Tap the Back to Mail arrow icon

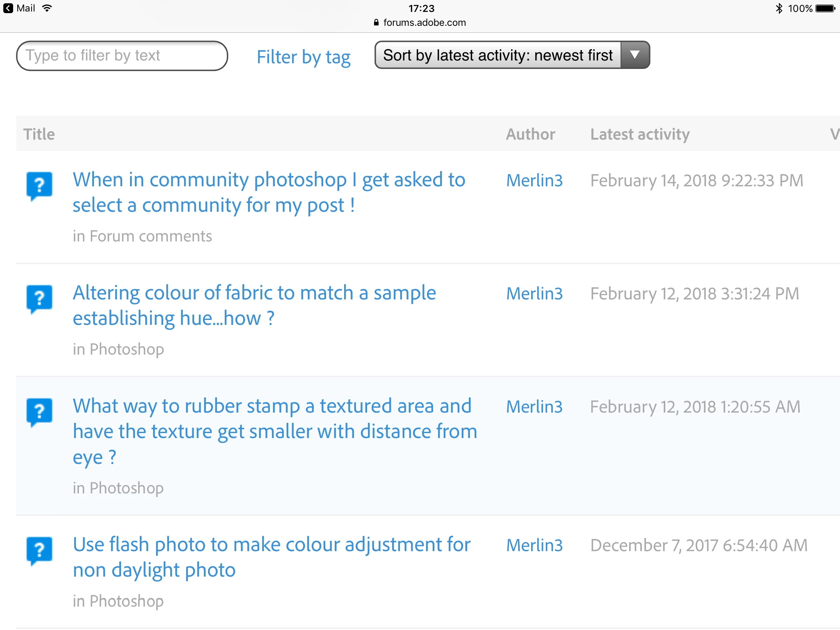(8, 8)
